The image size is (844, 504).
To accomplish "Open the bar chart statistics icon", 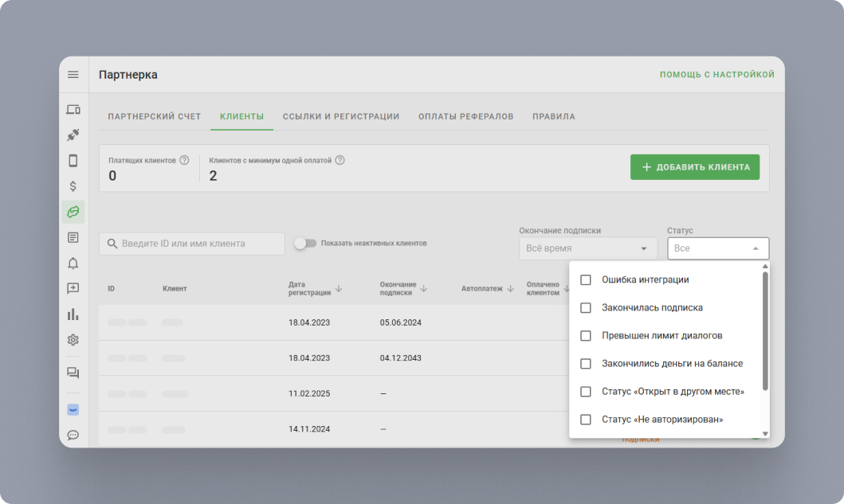I will click(x=73, y=314).
